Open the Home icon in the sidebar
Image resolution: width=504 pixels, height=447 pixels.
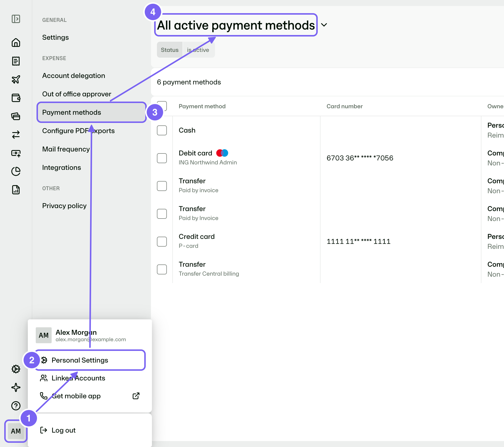[16, 42]
